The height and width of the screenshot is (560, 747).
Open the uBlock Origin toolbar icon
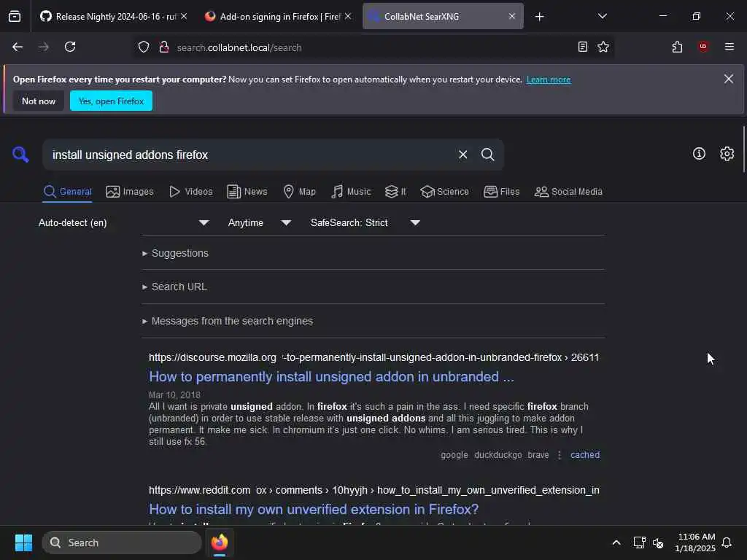pyautogui.click(x=703, y=47)
